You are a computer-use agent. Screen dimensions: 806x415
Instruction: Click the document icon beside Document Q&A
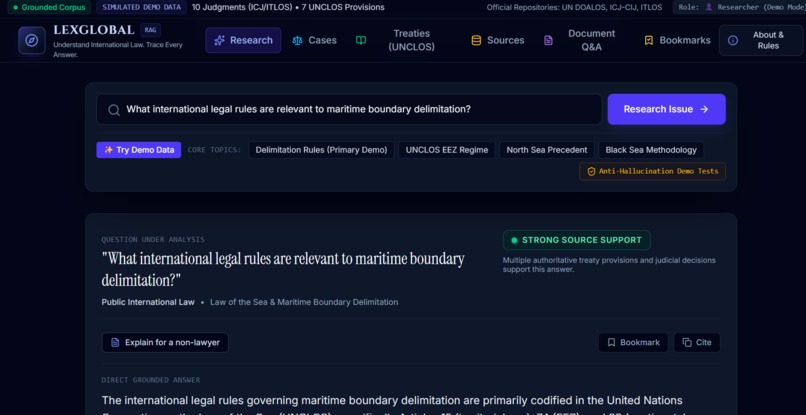548,40
